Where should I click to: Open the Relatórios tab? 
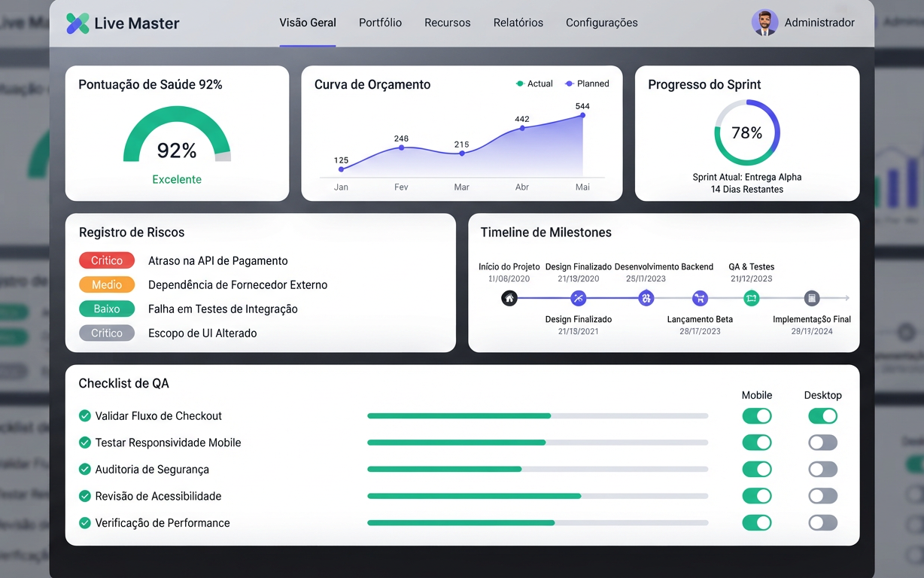(x=518, y=23)
